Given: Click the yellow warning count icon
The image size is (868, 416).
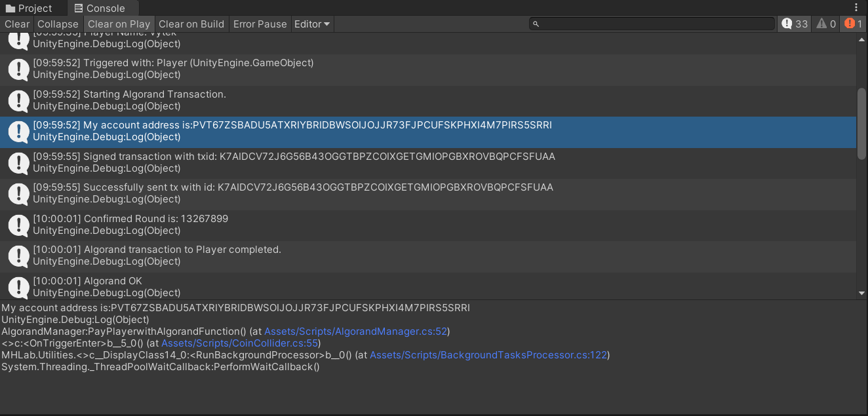Looking at the screenshot, I should pyautogui.click(x=825, y=24).
